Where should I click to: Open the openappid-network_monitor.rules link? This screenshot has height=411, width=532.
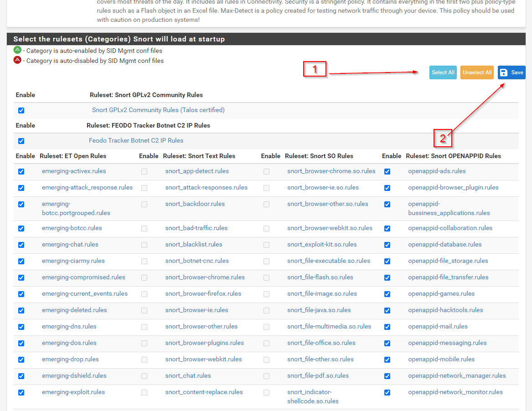[x=455, y=392]
